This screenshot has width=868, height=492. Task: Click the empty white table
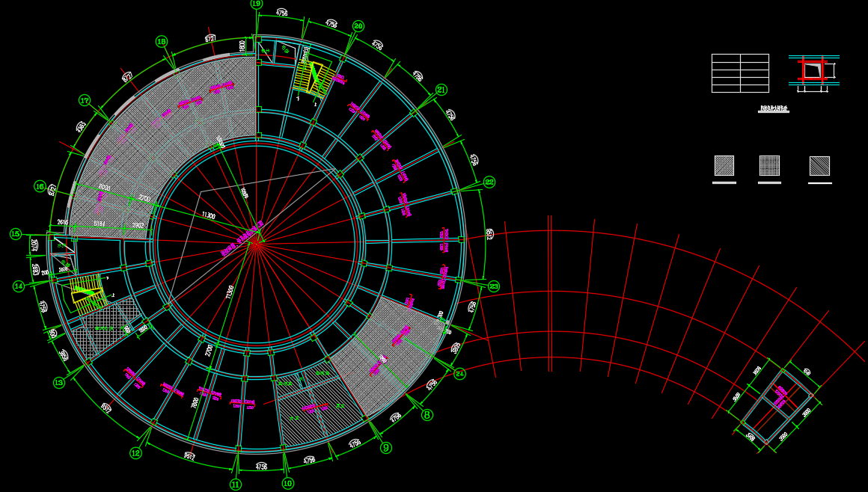point(740,73)
